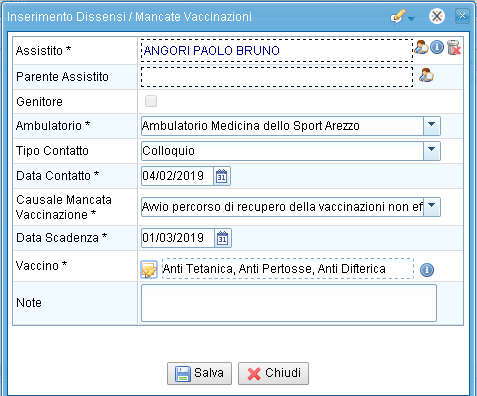477x396 pixels.
Task: Click the round star icon in title bar
Action: click(x=437, y=16)
